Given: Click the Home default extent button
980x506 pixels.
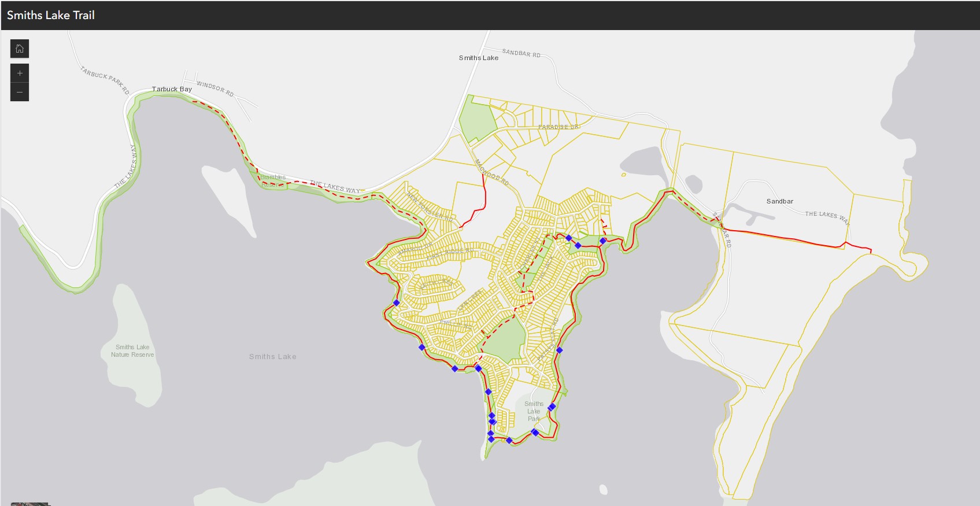Looking at the screenshot, I should tap(20, 49).
